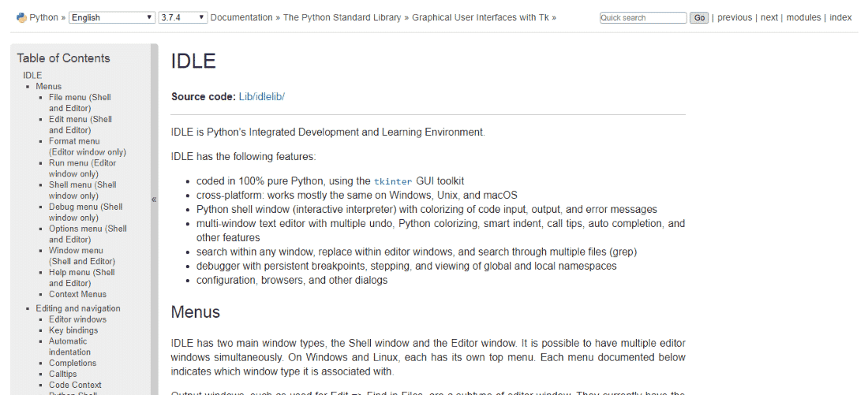Open the Documentation breadcrumb link
Screen dimensions: 868x395
[241, 17]
